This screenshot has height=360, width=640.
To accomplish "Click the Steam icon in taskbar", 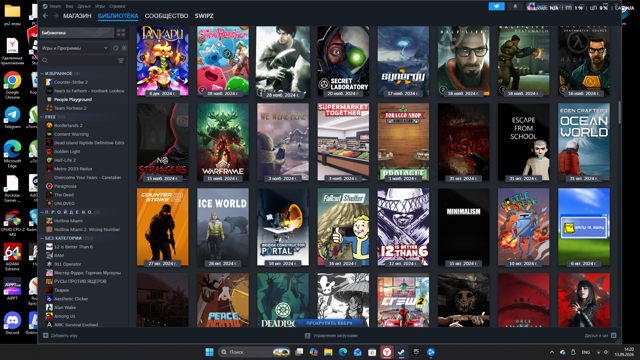I will pos(401,352).
